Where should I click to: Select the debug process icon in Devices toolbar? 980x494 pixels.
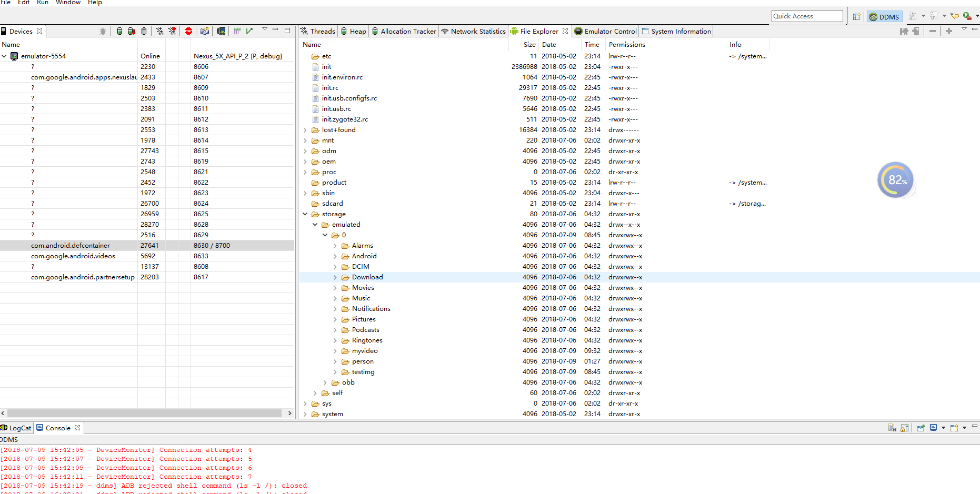click(x=103, y=31)
